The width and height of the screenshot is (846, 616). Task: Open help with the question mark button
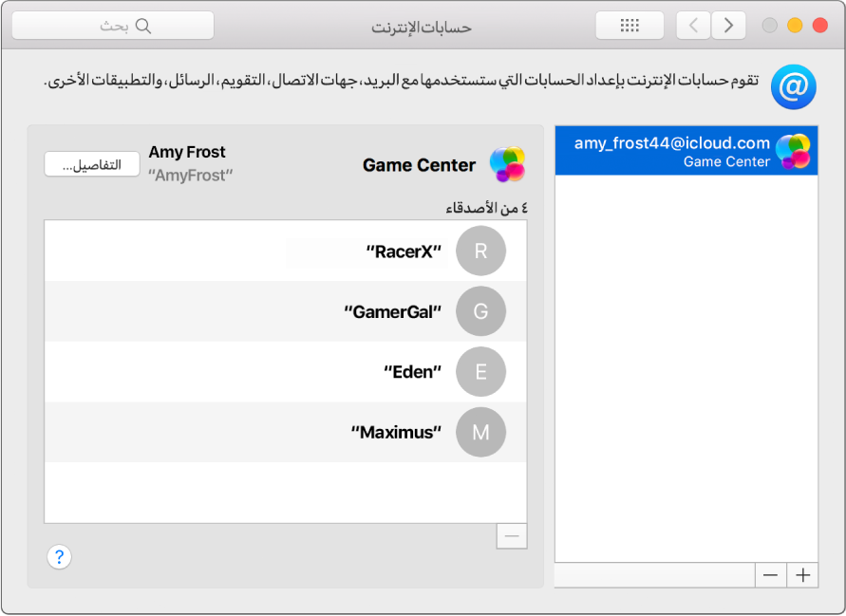(x=60, y=556)
